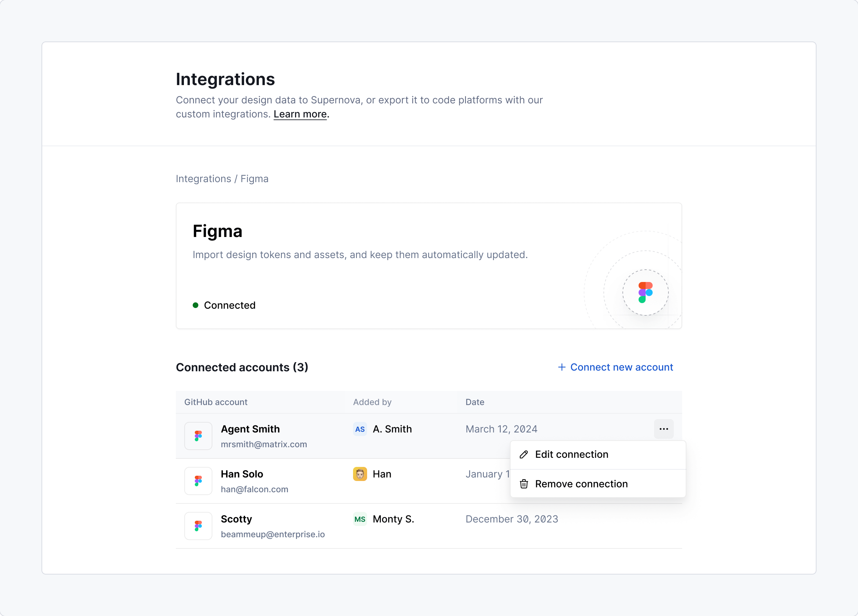Click the partially hidden January date

pyautogui.click(x=488, y=474)
